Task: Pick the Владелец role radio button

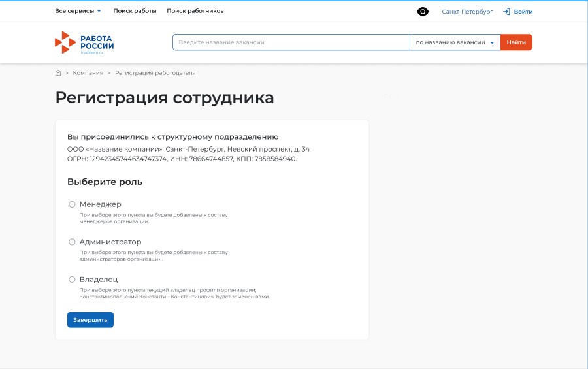Action: (x=73, y=280)
